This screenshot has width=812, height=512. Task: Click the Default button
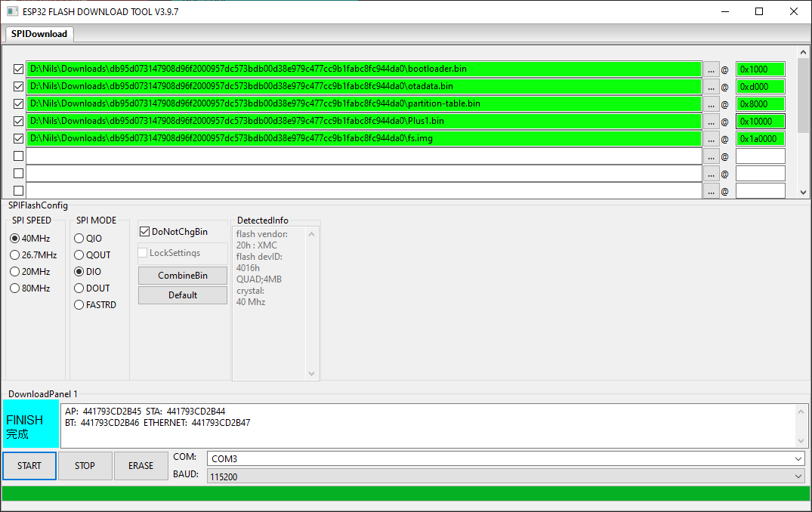tap(183, 295)
